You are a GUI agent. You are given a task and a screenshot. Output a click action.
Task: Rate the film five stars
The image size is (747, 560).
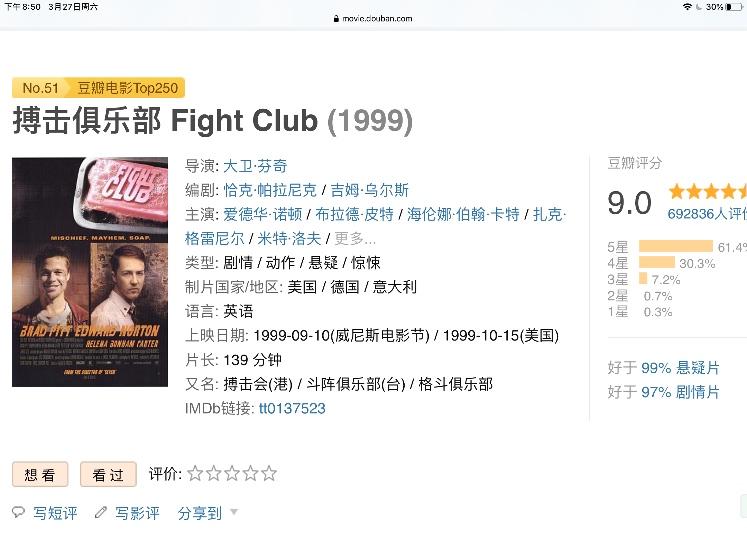pos(269,474)
